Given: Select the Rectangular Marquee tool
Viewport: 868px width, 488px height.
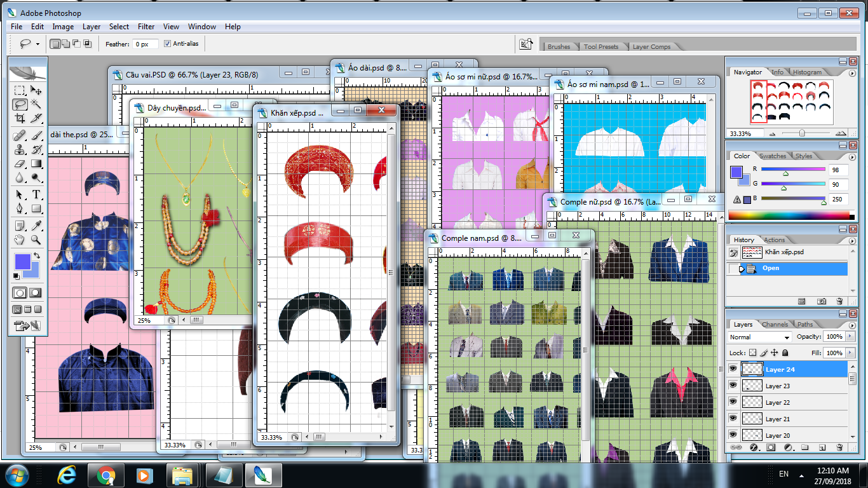Looking at the screenshot, I should 20,91.
